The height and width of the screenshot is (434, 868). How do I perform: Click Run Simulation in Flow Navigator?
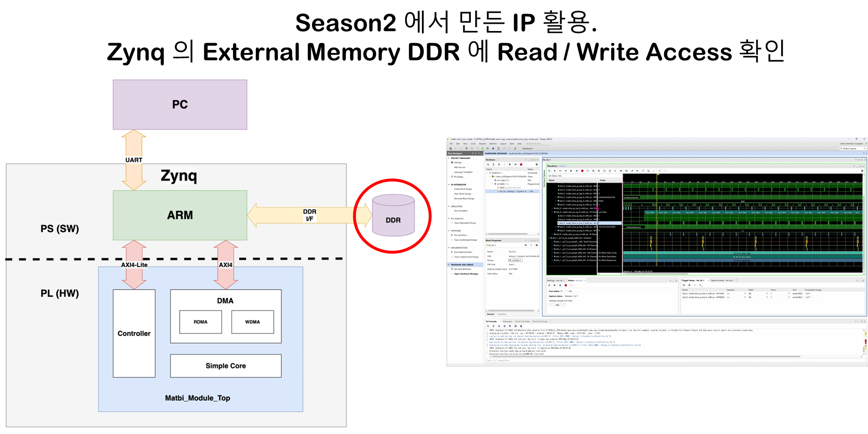point(461,211)
